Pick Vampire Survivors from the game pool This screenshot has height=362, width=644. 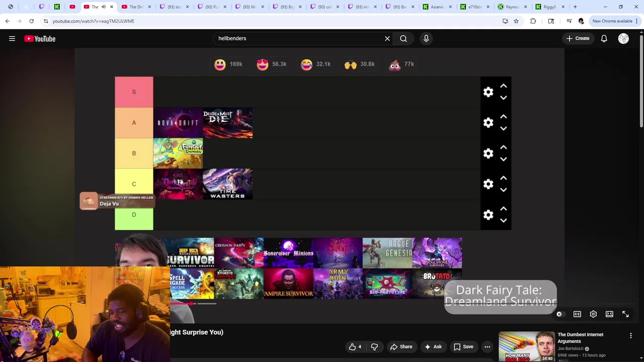[x=288, y=284]
